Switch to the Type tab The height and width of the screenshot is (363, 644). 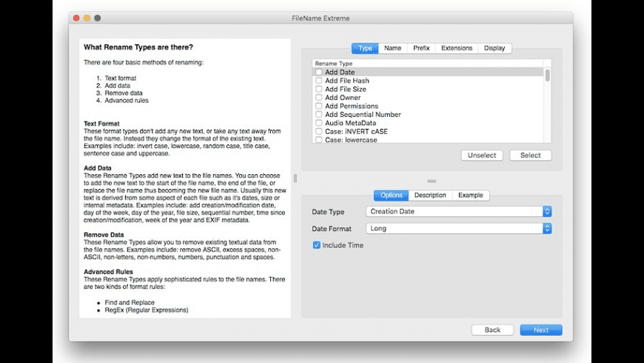point(365,48)
